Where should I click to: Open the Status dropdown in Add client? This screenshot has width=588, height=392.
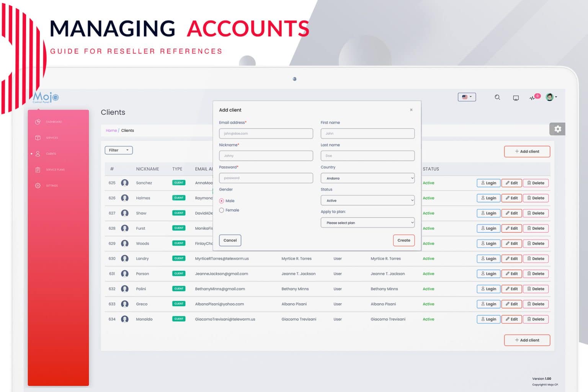coord(367,201)
